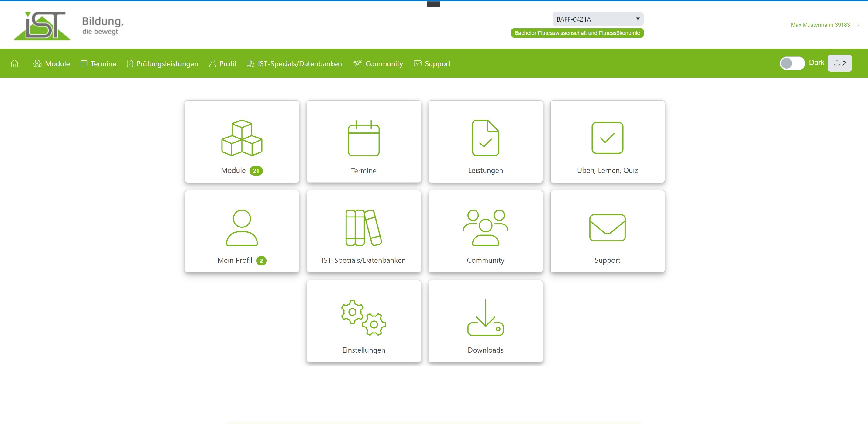Open the Community people tile
Viewport: 868px width, 424px height.
tap(485, 231)
